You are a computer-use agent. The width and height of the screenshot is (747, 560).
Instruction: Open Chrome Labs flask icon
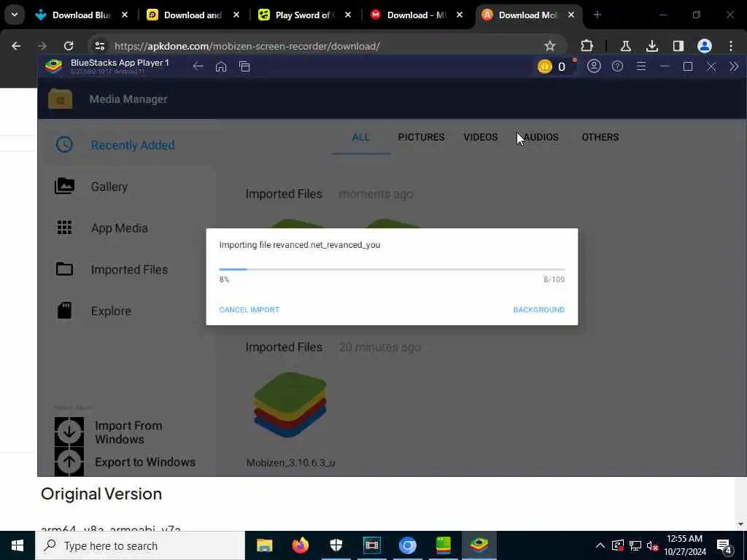coord(625,46)
